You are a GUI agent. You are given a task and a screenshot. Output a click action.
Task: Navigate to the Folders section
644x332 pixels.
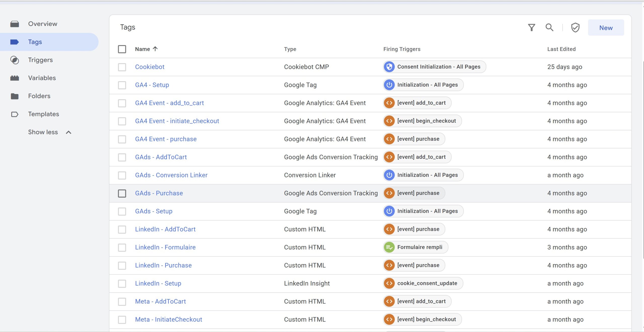coord(39,96)
